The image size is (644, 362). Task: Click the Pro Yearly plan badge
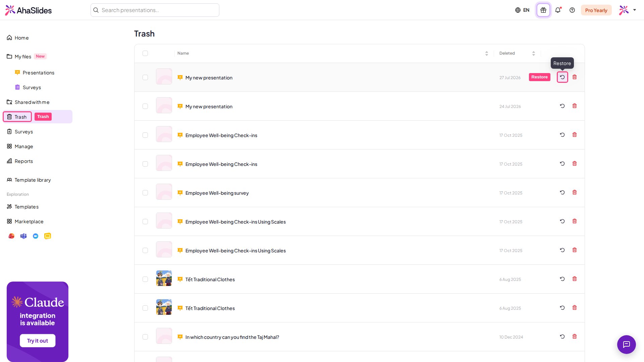pos(596,10)
